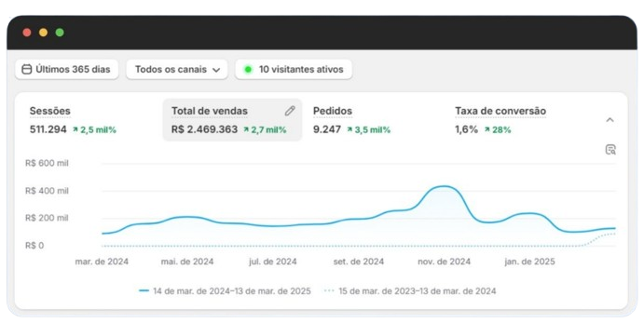Screen dimensions: 644x336
Task: Click the set. de 2024 axis label
Action: [359, 262]
